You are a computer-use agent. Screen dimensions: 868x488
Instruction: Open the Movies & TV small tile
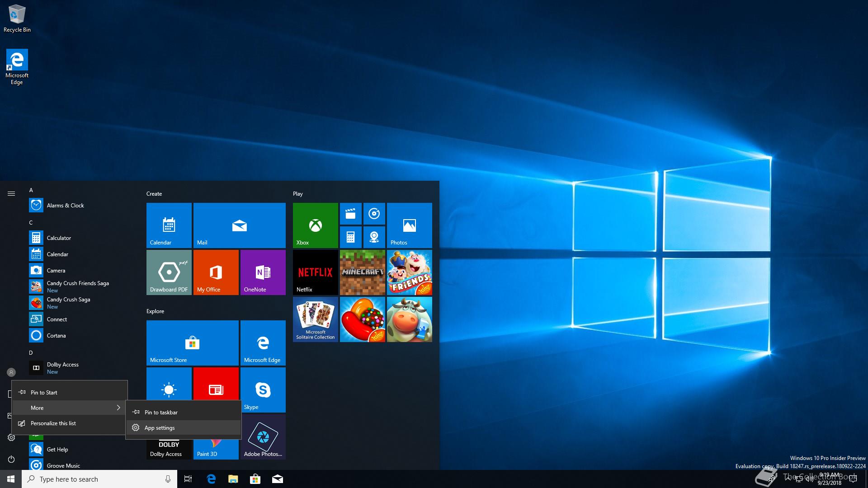350,213
